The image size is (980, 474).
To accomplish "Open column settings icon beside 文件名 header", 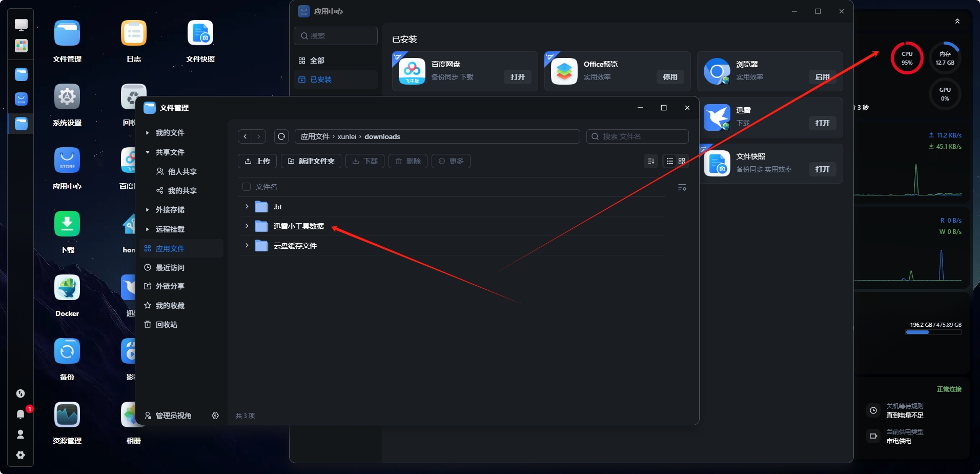I will [682, 187].
